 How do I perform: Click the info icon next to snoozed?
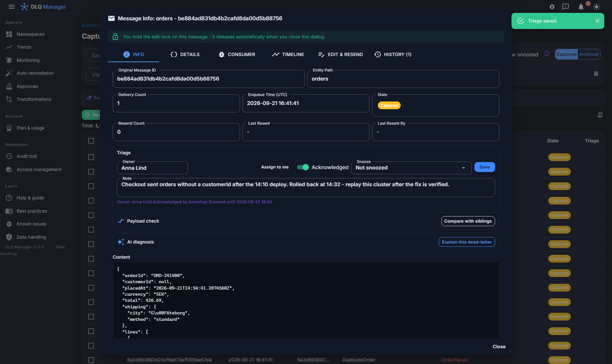[547, 53]
